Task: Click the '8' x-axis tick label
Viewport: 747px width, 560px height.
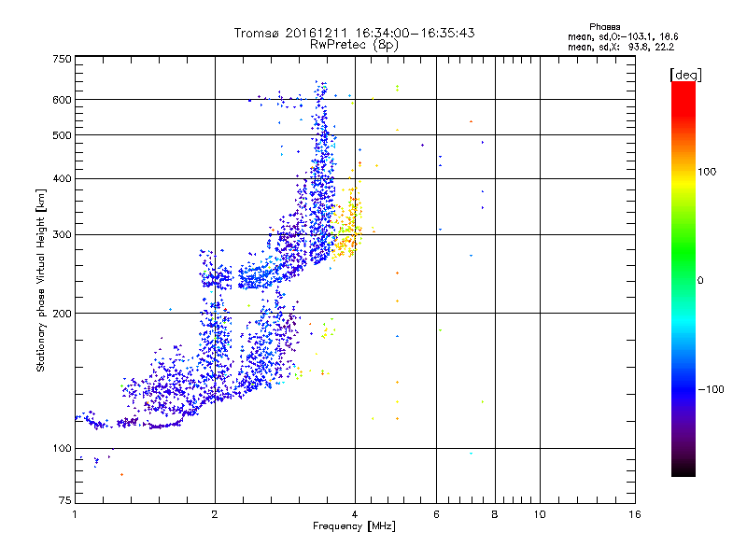Action: point(495,514)
